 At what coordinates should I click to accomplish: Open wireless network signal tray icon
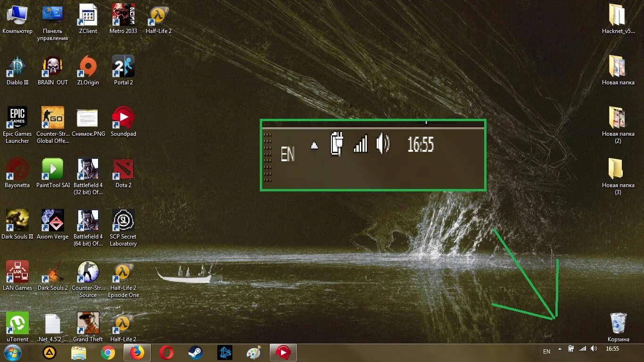pos(583,349)
